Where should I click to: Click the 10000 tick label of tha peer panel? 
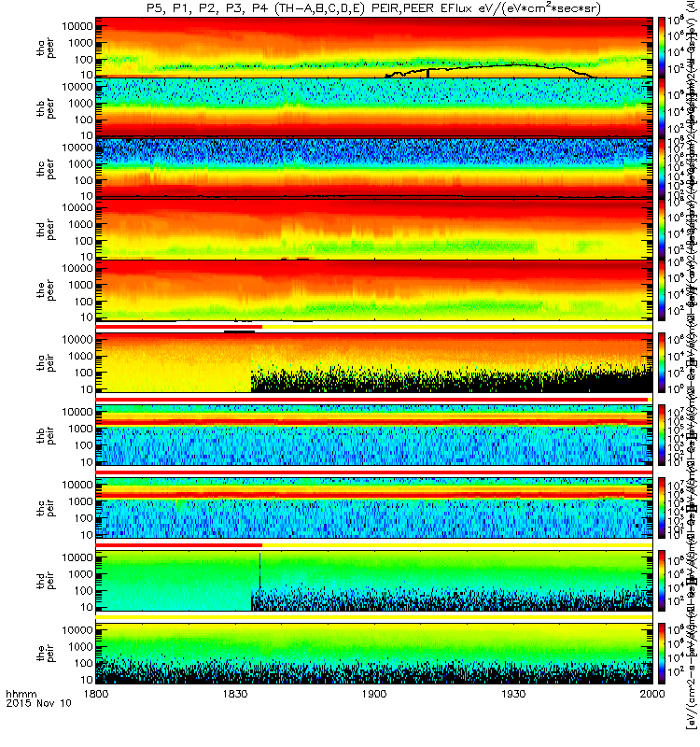77,26
